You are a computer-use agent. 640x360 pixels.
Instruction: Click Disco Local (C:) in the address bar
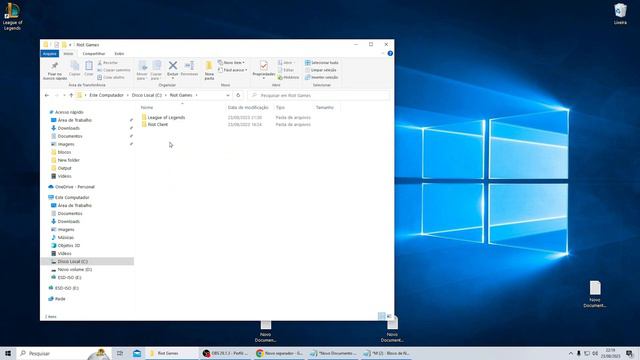tap(147, 96)
